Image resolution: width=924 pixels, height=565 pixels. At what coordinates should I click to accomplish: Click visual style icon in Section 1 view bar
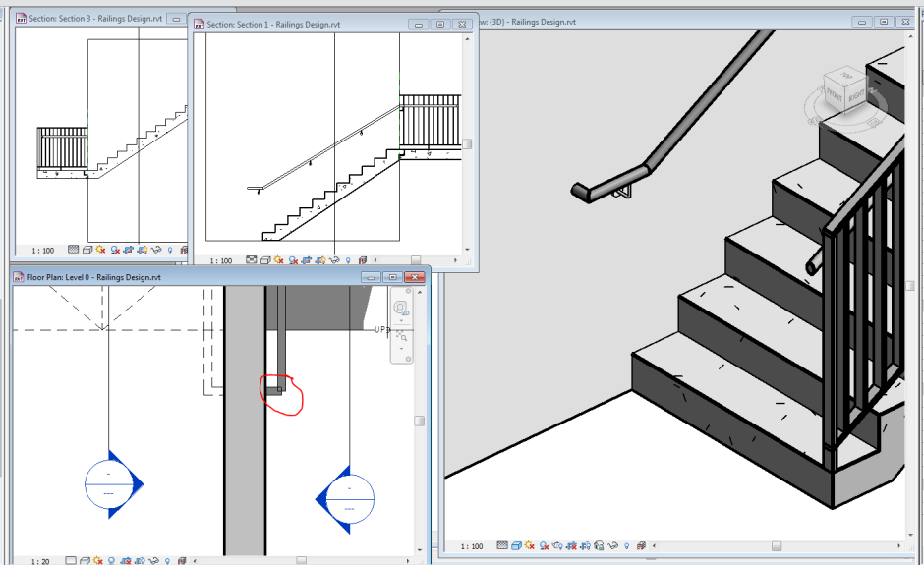click(264, 260)
